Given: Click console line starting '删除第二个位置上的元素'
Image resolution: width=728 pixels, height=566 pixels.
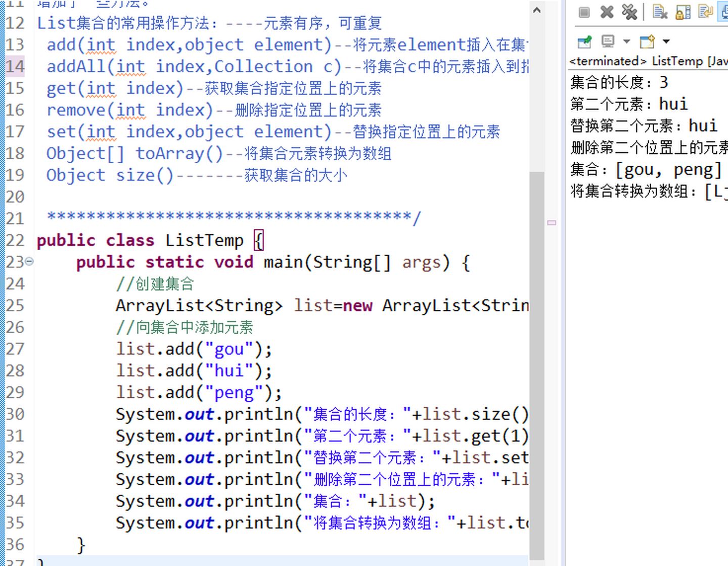Looking at the screenshot, I should click(649, 147).
